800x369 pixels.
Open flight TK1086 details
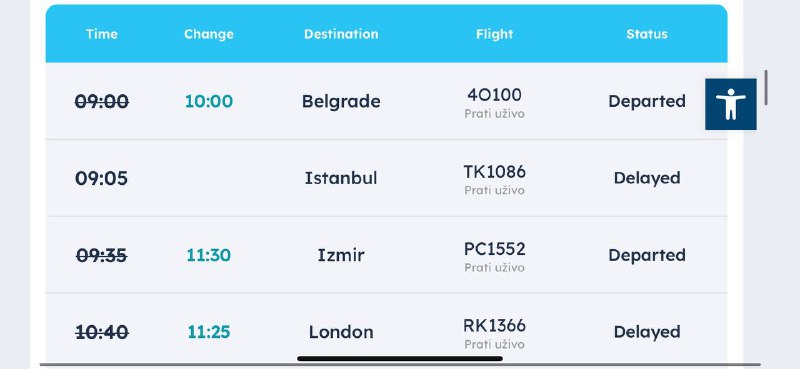pos(494,172)
